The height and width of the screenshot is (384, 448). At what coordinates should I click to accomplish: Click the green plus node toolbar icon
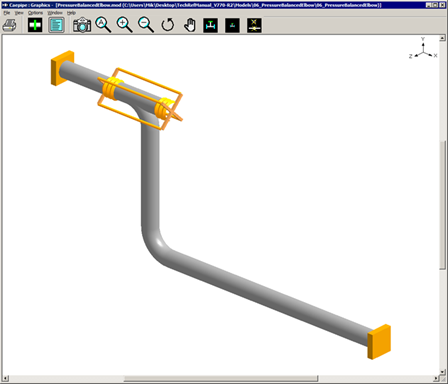pos(35,25)
